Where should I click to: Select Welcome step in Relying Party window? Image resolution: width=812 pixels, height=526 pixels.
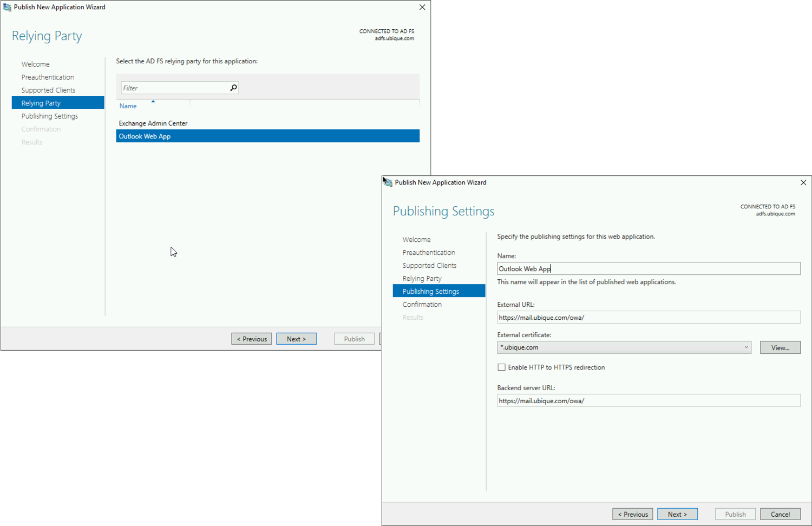[35, 64]
